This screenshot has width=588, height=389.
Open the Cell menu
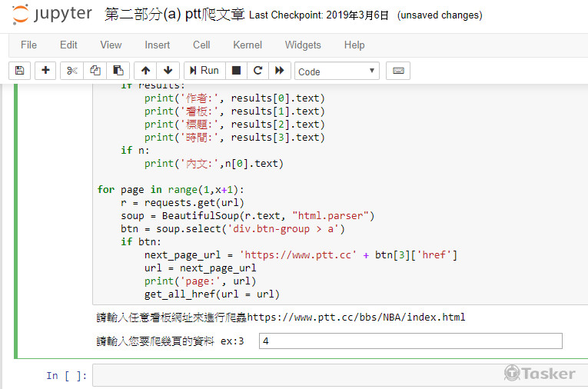coord(201,45)
